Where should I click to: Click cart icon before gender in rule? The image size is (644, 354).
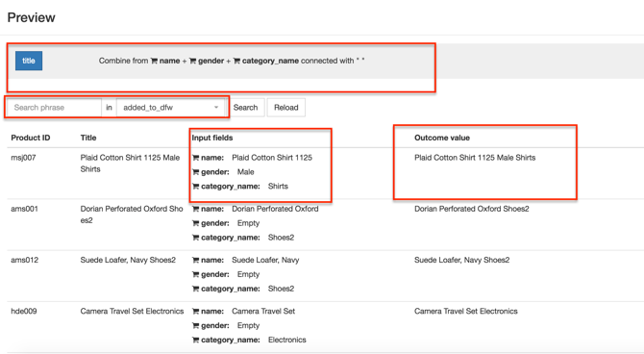click(x=192, y=61)
